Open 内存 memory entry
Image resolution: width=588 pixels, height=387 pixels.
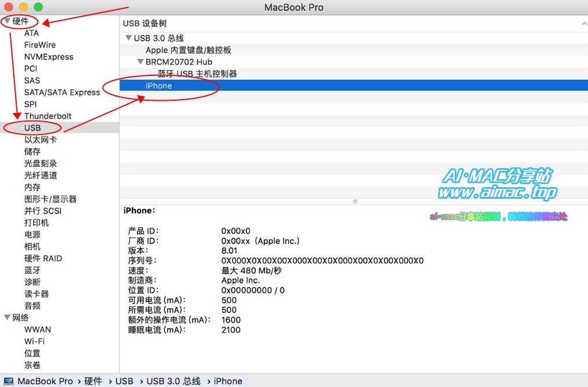pyautogui.click(x=32, y=187)
